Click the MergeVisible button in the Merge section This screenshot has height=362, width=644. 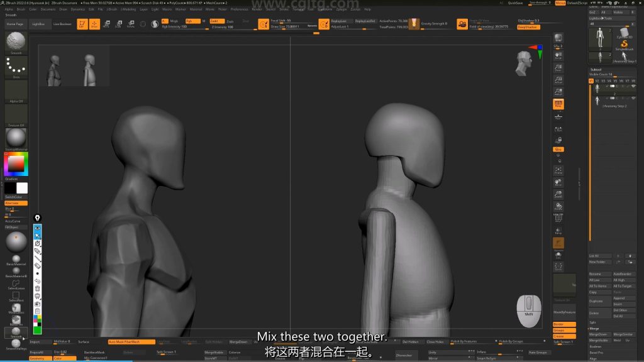[x=599, y=340]
